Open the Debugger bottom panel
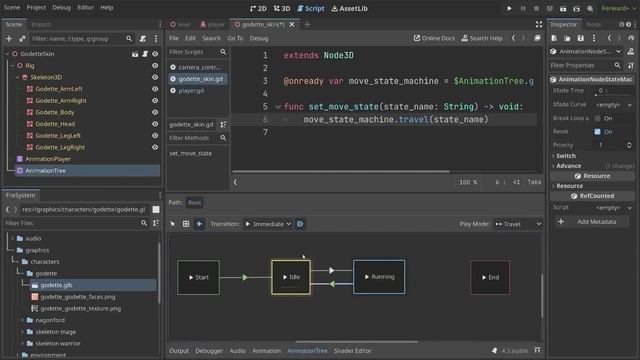 coord(209,351)
